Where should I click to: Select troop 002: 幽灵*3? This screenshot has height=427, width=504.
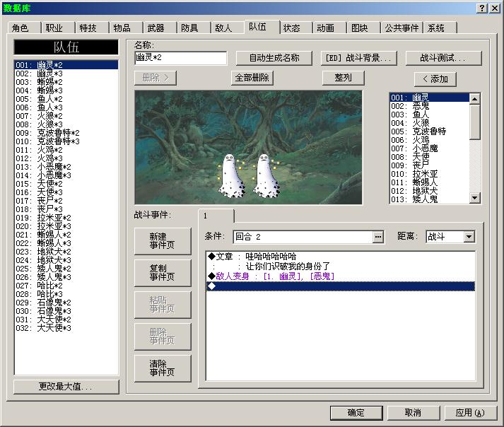pyautogui.click(x=66, y=74)
